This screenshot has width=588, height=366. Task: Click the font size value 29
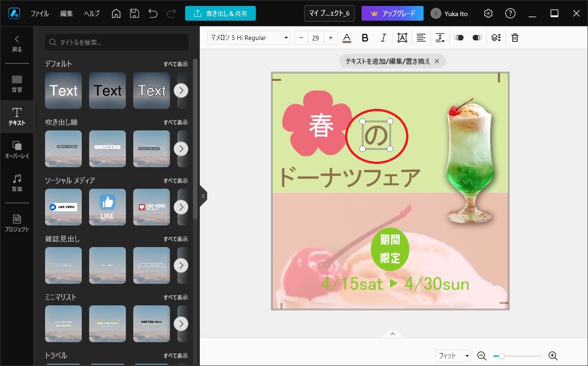316,38
